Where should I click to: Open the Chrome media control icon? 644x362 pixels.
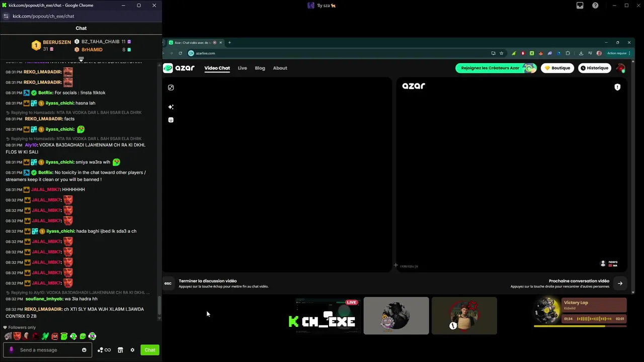pyautogui.click(x=590, y=53)
